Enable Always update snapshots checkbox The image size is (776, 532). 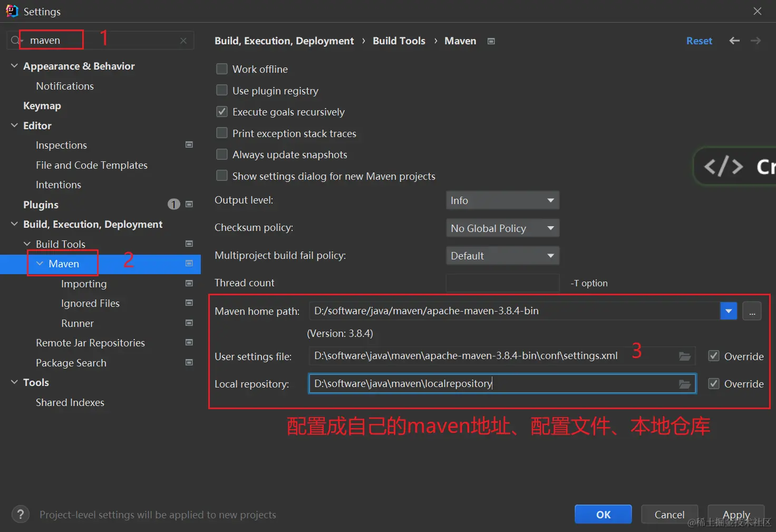[x=222, y=154]
